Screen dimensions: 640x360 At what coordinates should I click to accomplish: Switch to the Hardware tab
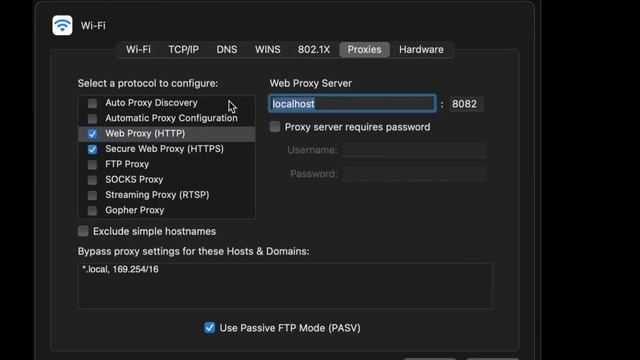point(421,49)
